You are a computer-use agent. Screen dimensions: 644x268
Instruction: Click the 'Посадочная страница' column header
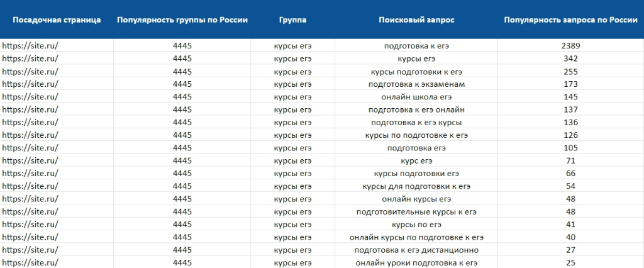pyautogui.click(x=57, y=20)
